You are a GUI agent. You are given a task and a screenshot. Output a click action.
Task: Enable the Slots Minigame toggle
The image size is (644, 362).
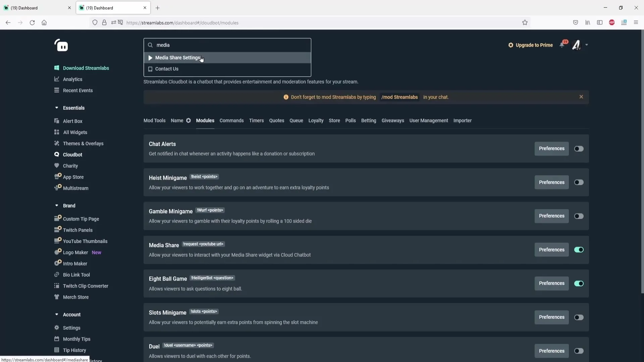click(579, 317)
